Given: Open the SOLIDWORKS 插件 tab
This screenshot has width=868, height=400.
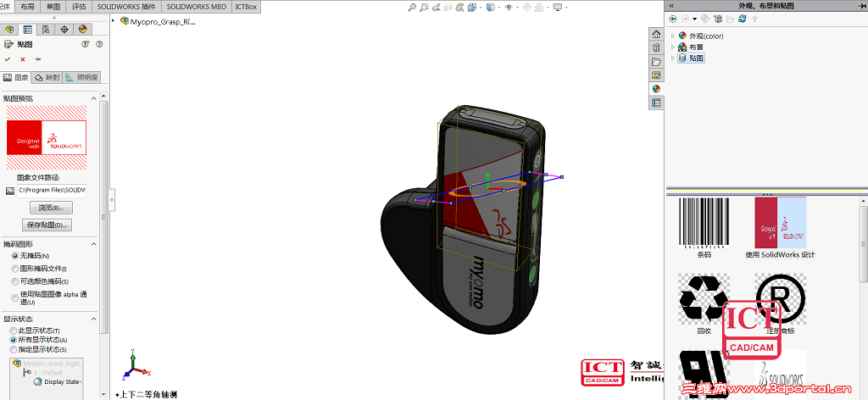Looking at the screenshot, I should (x=127, y=7).
